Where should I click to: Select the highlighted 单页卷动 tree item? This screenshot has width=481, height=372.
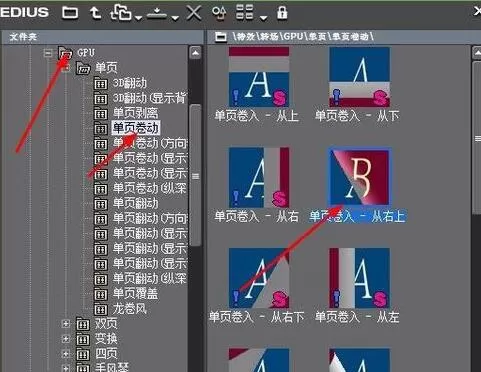pyautogui.click(x=135, y=128)
